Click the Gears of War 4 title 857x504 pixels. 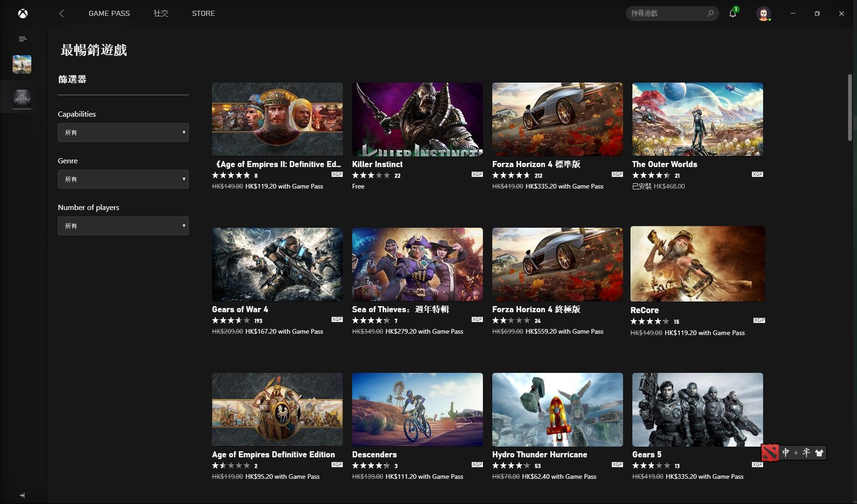tap(240, 309)
